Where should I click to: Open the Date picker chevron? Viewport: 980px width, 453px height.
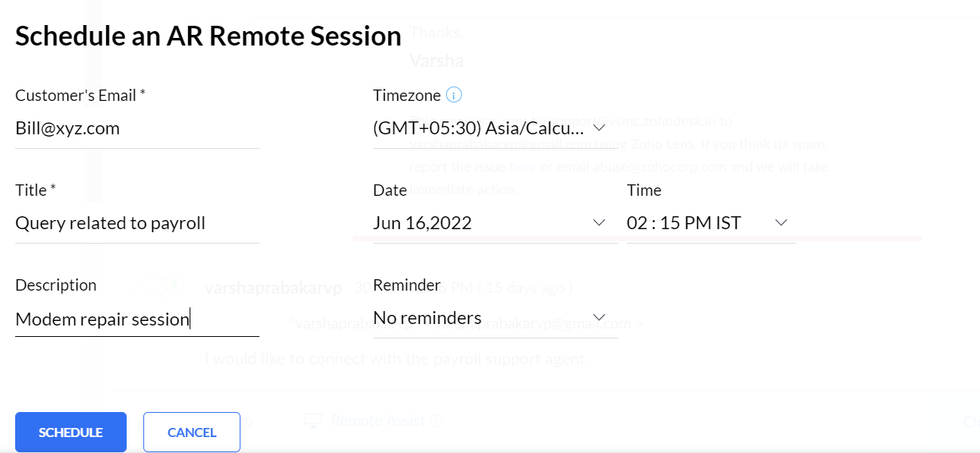point(598,222)
